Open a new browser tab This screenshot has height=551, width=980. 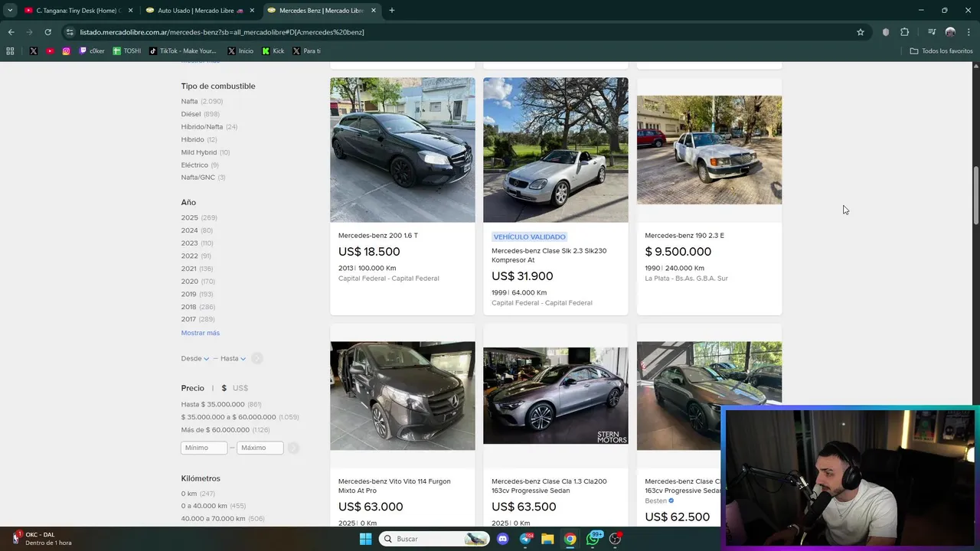pyautogui.click(x=392, y=11)
